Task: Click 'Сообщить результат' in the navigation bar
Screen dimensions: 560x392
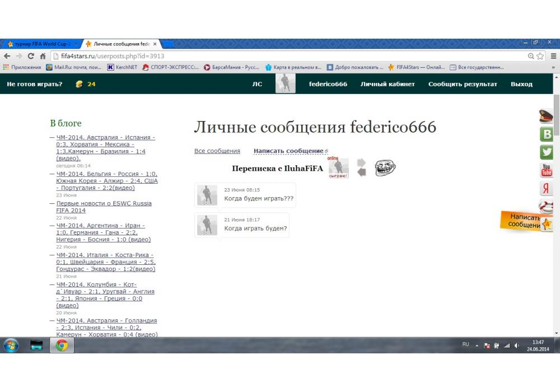Action: point(463,84)
